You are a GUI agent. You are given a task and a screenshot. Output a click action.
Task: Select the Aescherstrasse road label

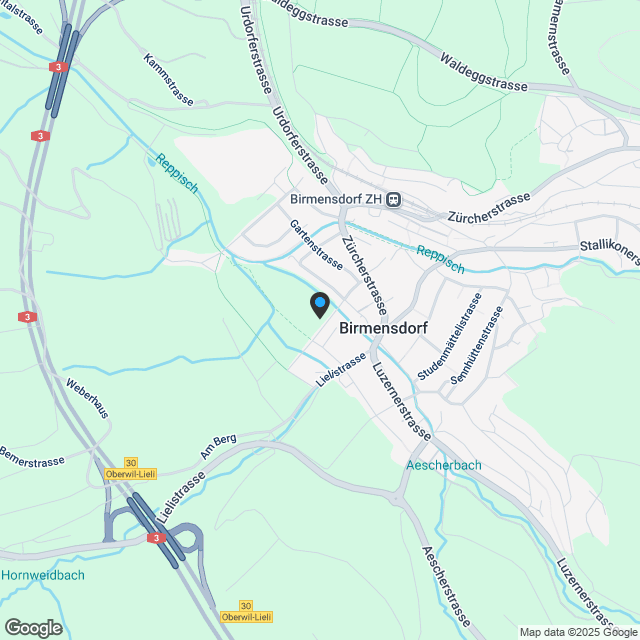point(446,586)
